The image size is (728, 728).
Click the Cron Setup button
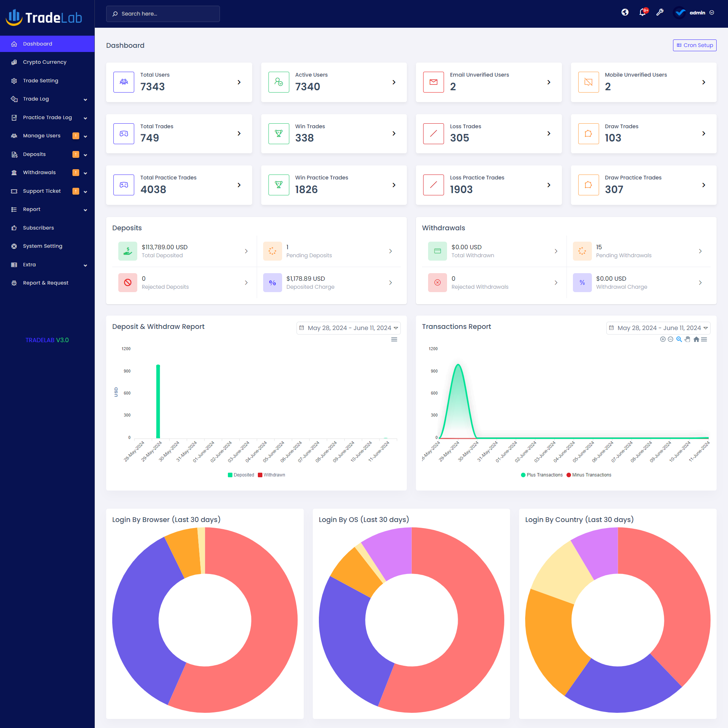click(x=694, y=45)
